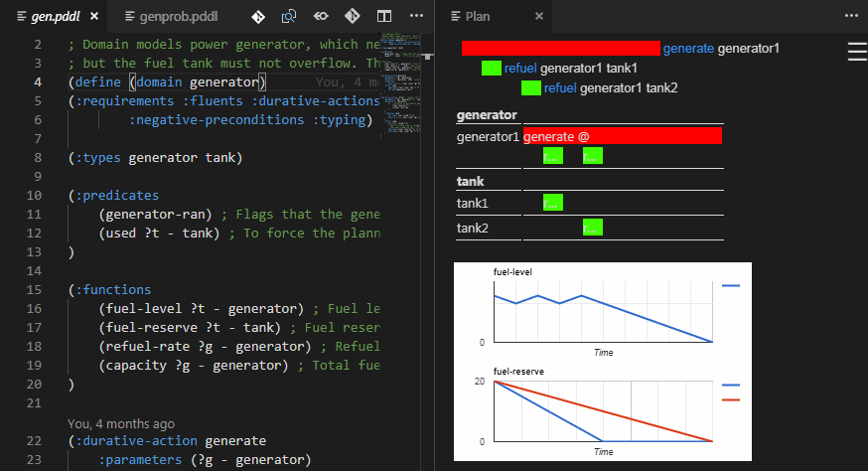Click red 'generate @' bar in generator1 lane
868x471 pixels.
[x=623, y=136]
